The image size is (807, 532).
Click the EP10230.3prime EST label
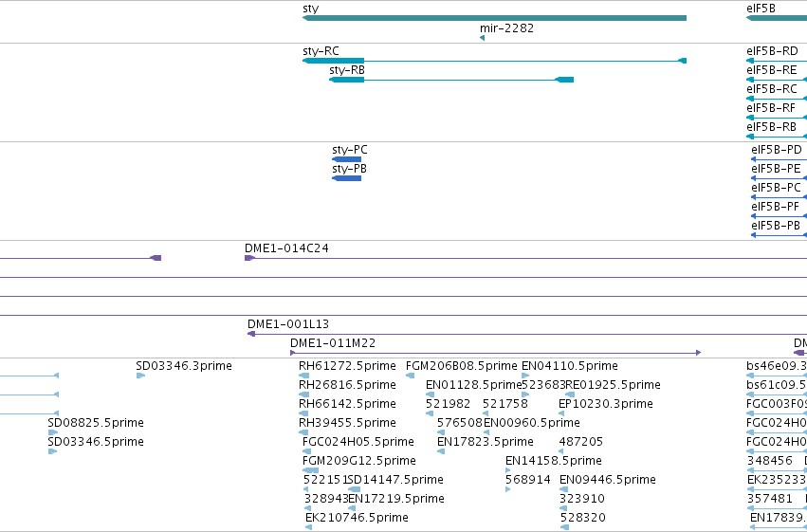(x=606, y=404)
